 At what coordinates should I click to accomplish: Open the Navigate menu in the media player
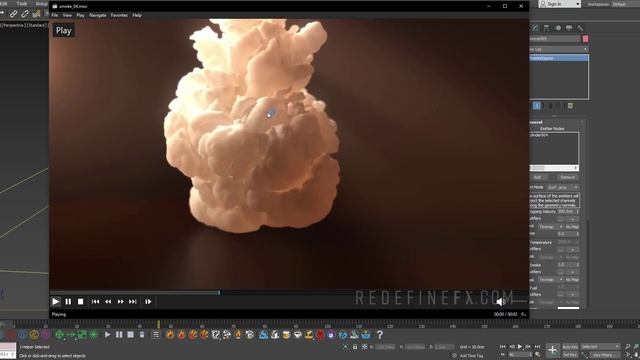click(98, 15)
